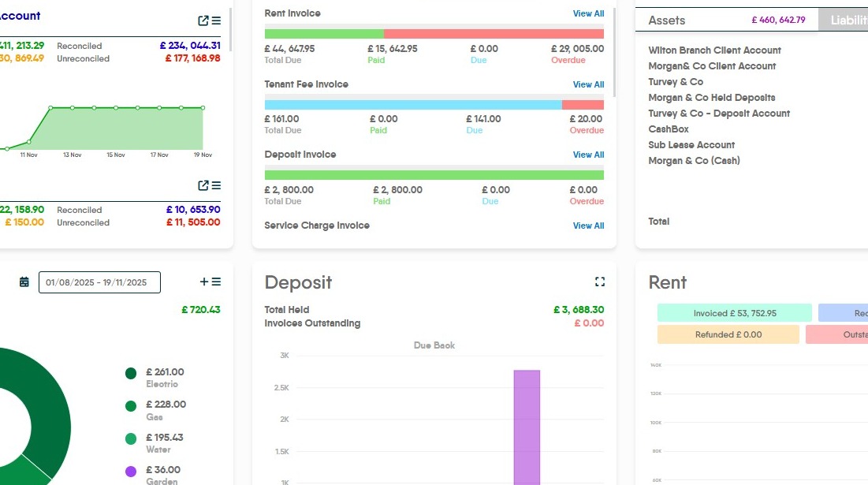Click View All for Deposit Invoice
Image resolution: width=868 pixels, height=485 pixels.
pyautogui.click(x=588, y=155)
